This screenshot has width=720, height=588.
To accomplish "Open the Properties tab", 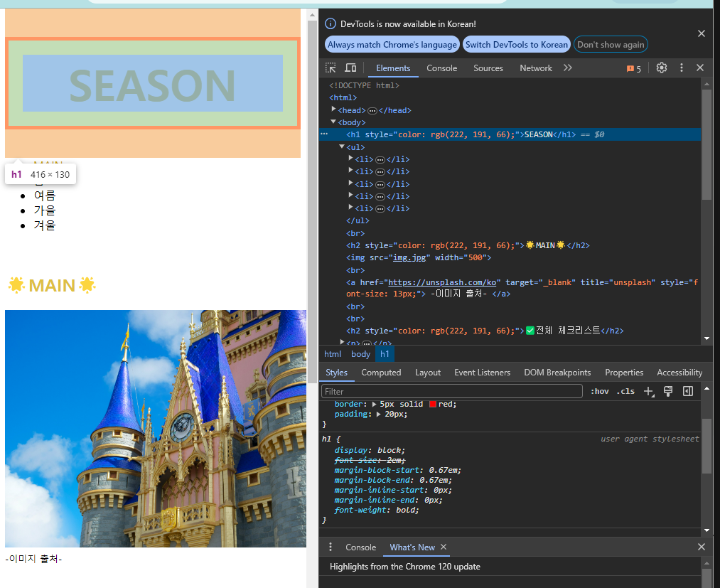I will click(x=624, y=373).
